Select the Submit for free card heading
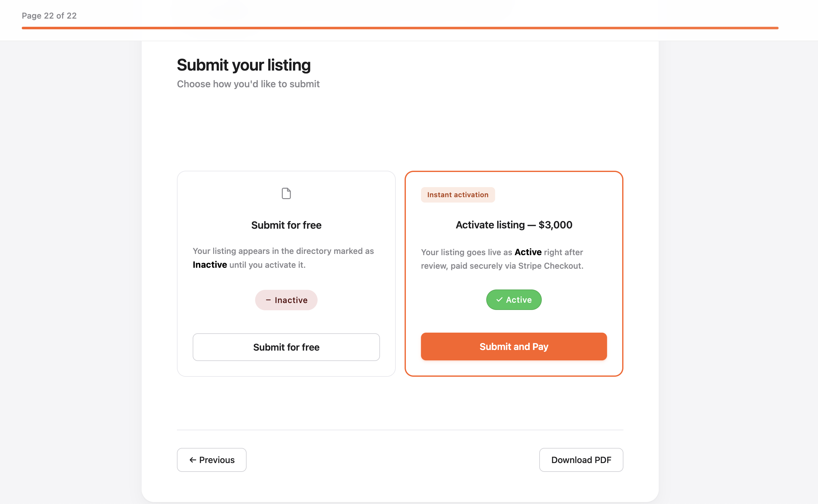Screen dimensions: 818x504 tap(286, 225)
